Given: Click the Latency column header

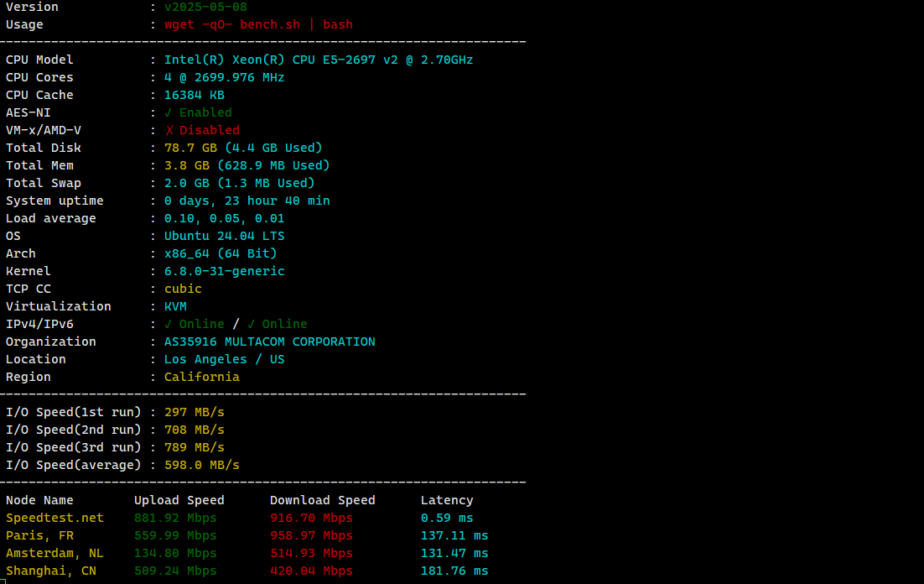Looking at the screenshot, I should pyautogui.click(x=447, y=500).
